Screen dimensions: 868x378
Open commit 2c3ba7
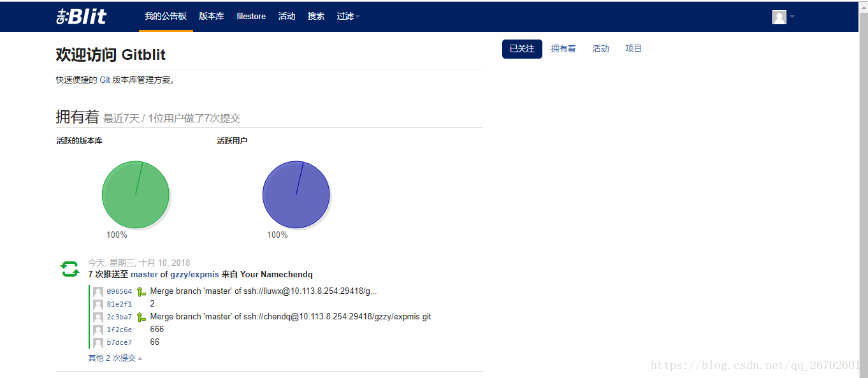click(x=119, y=317)
